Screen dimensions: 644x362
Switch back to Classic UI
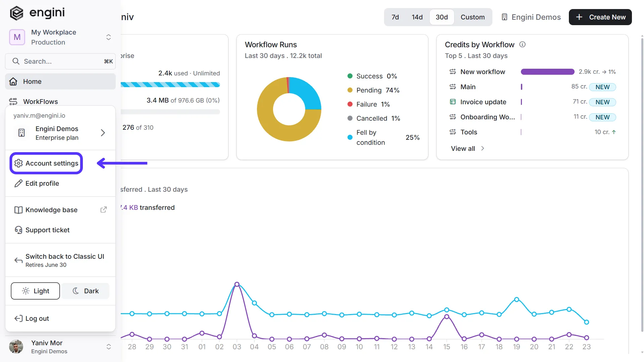click(x=60, y=260)
